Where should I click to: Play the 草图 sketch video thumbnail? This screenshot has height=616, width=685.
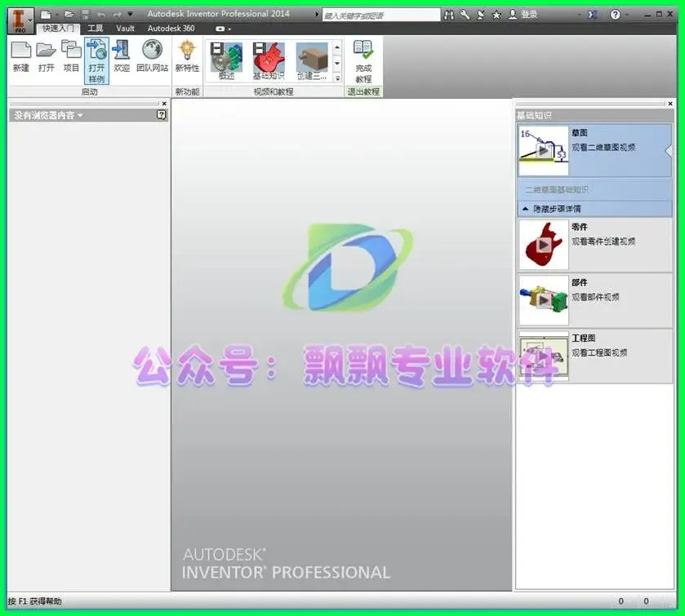tap(544, 151)
